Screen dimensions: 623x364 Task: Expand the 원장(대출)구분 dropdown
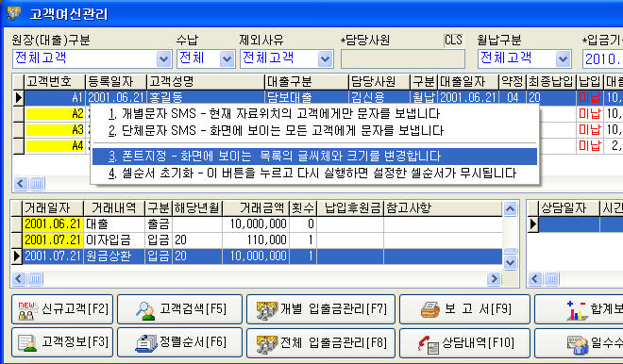click(x=163, y=59)
